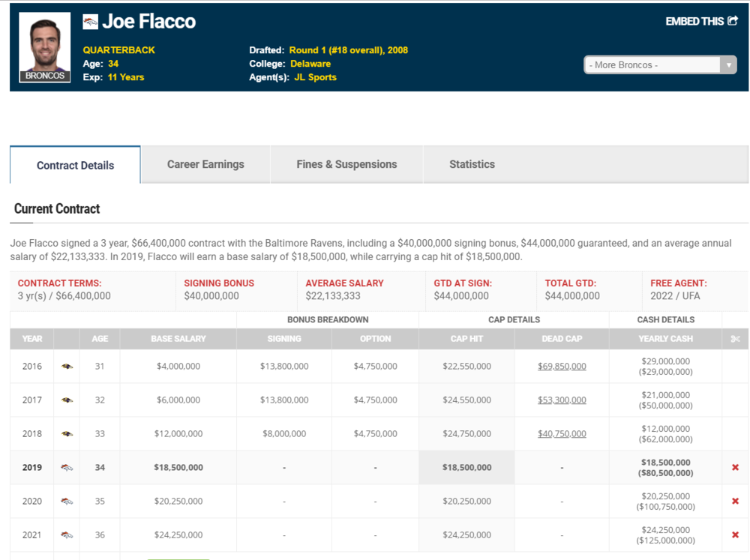The width and height of the screenshot is (750, 560).
Task: Go to the Statistics tab
Action: (472, 164)
